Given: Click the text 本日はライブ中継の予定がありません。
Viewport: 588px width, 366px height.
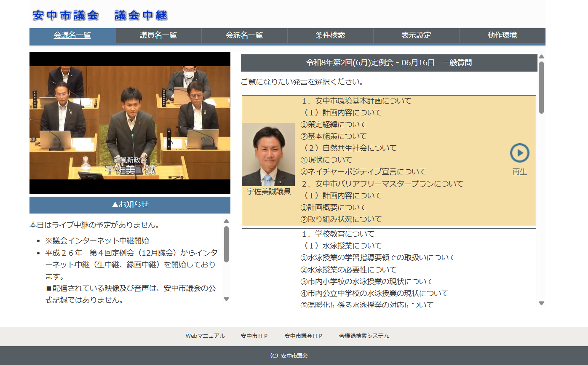Looking at the screenshot, I should pos(96,225).
